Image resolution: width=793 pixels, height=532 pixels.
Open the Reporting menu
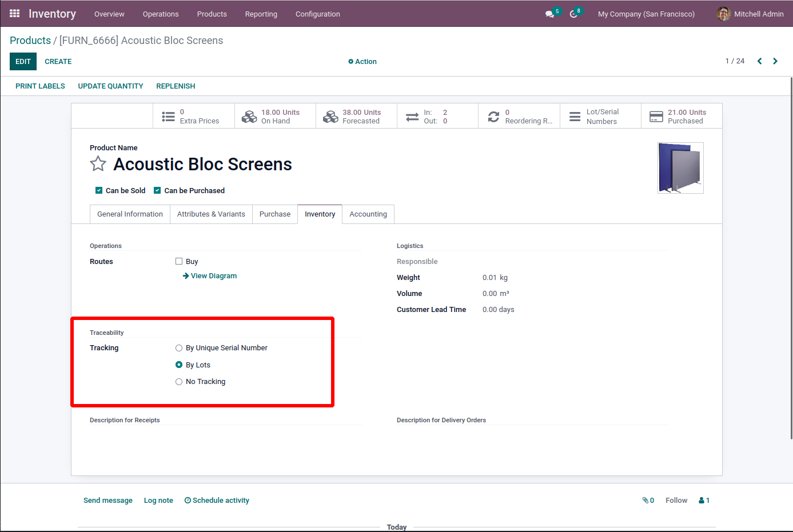pos(261,14)
